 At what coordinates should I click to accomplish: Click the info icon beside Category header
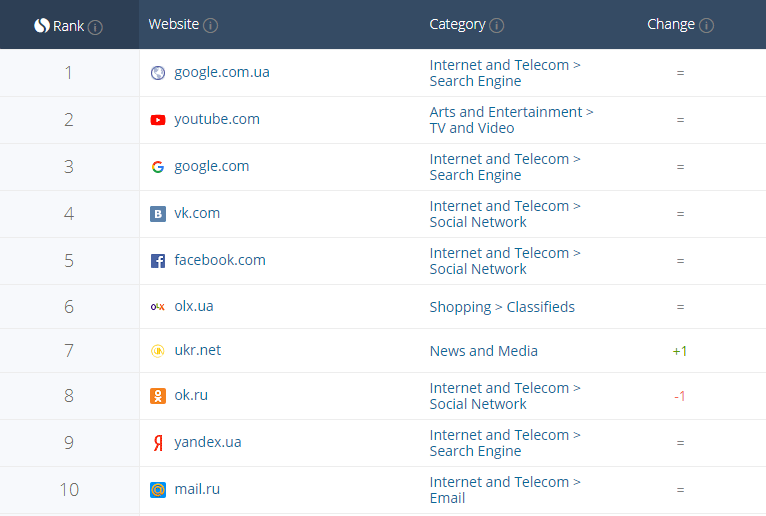[x=497, y=25]
